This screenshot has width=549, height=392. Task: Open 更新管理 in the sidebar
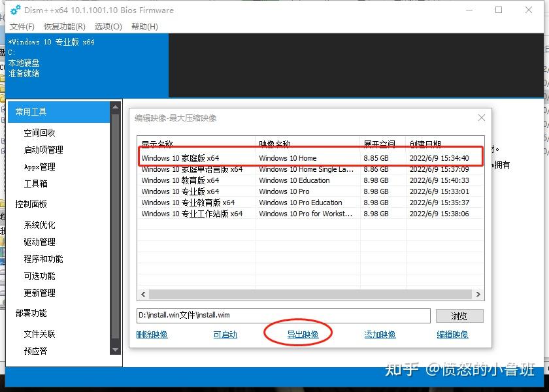(40, 293)
